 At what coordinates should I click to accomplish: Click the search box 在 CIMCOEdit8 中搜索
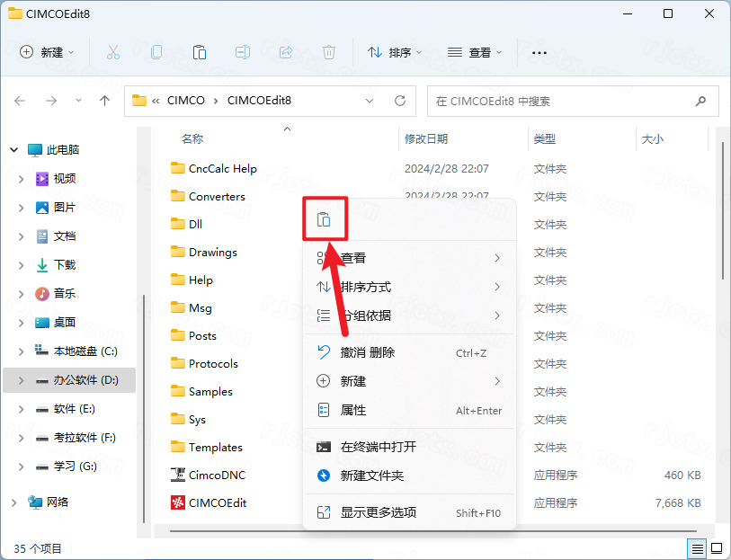(573, 101)
